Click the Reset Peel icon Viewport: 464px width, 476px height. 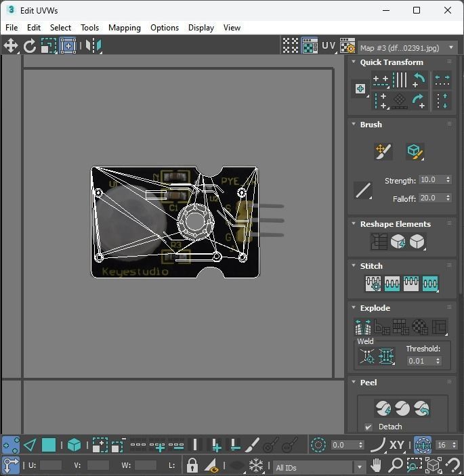[x=421, y=408]
